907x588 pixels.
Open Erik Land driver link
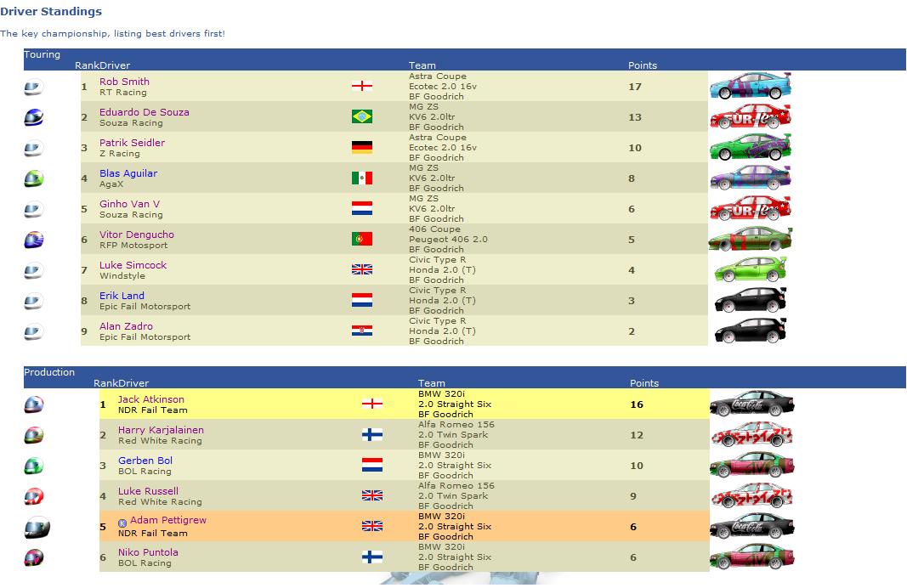tap(122, 296)
